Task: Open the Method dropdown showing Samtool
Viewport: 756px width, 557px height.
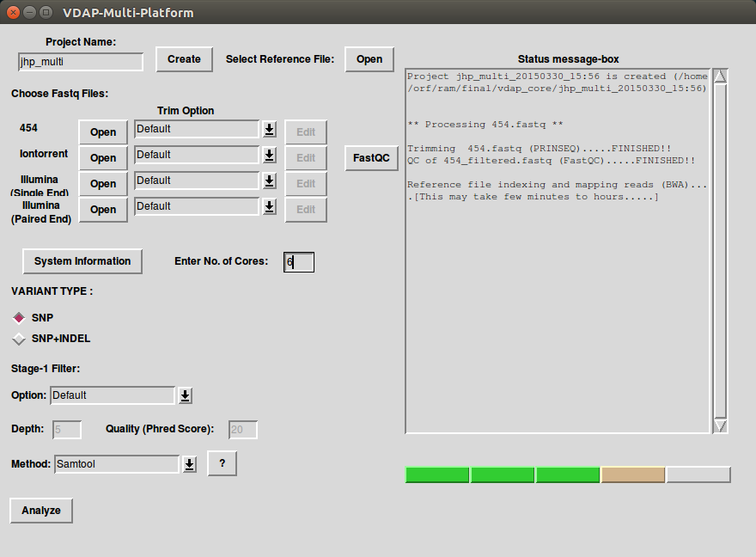Action: tap(190, 463)
